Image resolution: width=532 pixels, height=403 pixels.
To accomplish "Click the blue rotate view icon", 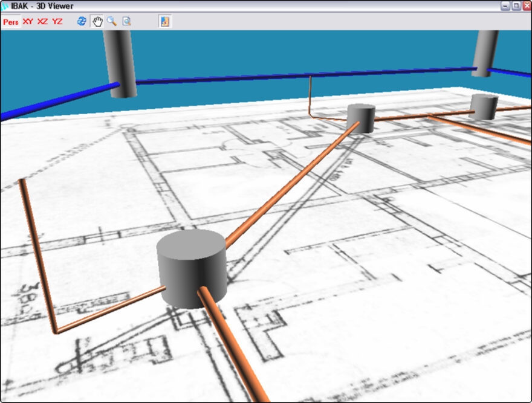I will click(82, 22).
